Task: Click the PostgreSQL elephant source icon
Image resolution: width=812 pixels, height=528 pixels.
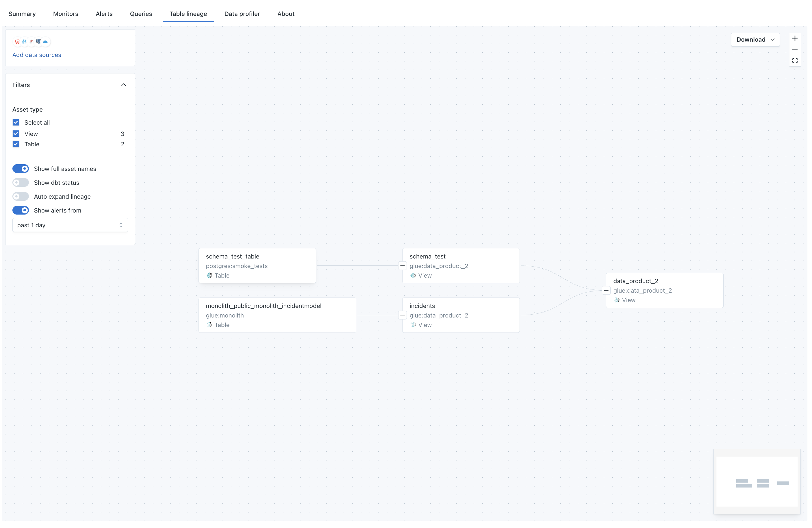Action: pyautogui.click(x=38, y=42)
